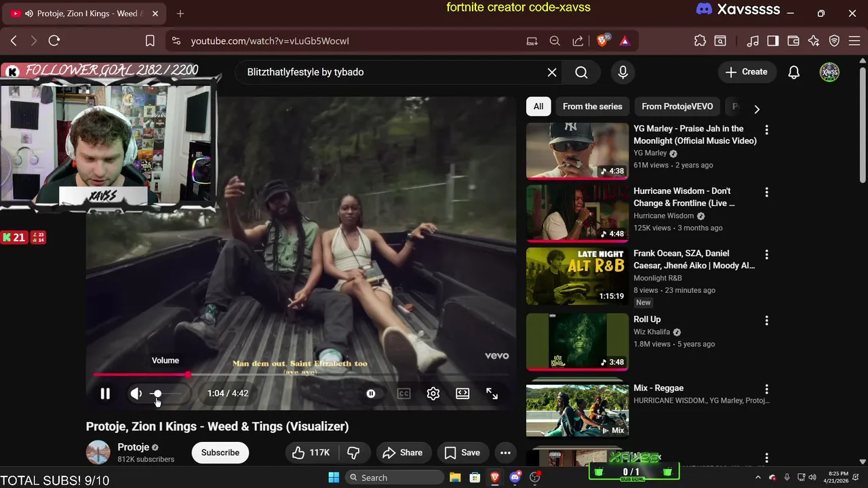Image resolution: width=868 pixels, height=488 pixels.
Task: Open the Xavss account avatar menu
Action: [x=829, y=73]
